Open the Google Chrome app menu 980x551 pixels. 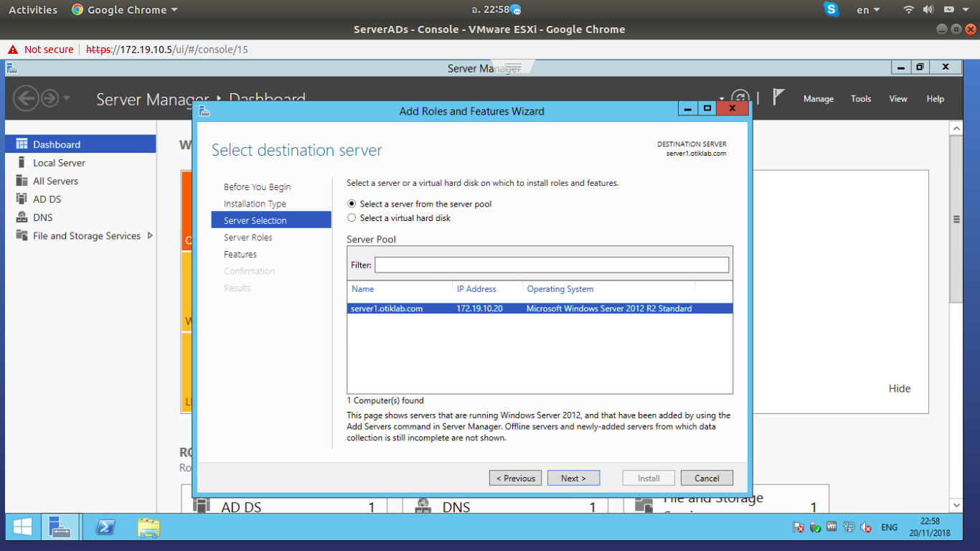click(125, 10)
